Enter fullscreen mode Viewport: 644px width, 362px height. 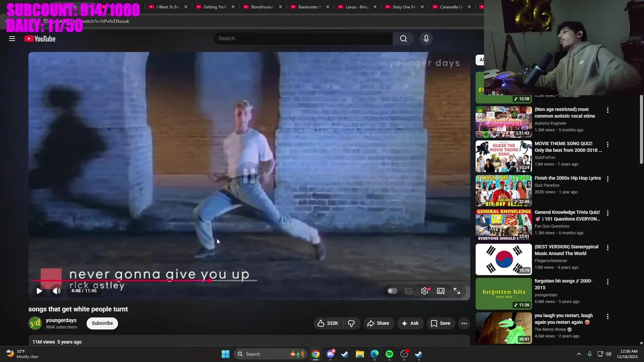(457, 291)
